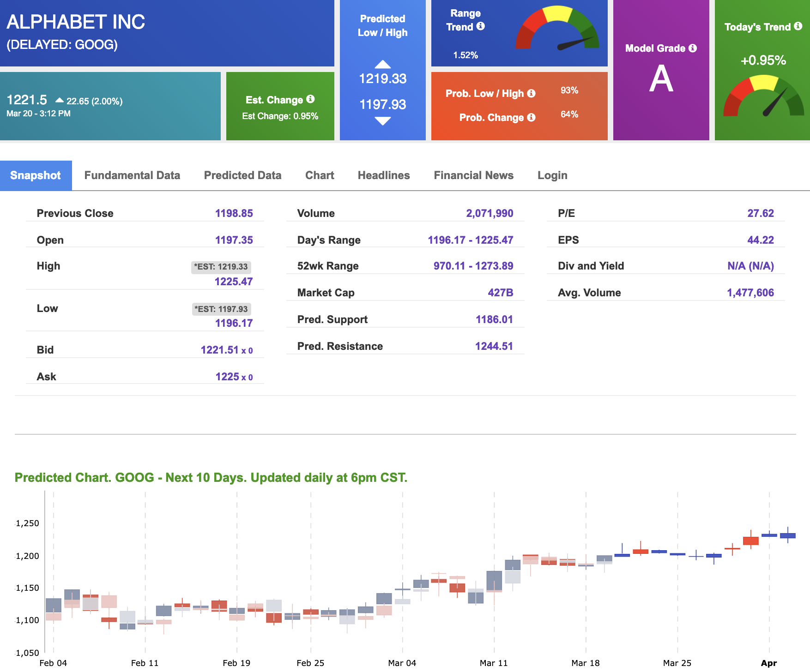Click the Feb 04 axis label on chart
The image size is (810, 672).
53,663
